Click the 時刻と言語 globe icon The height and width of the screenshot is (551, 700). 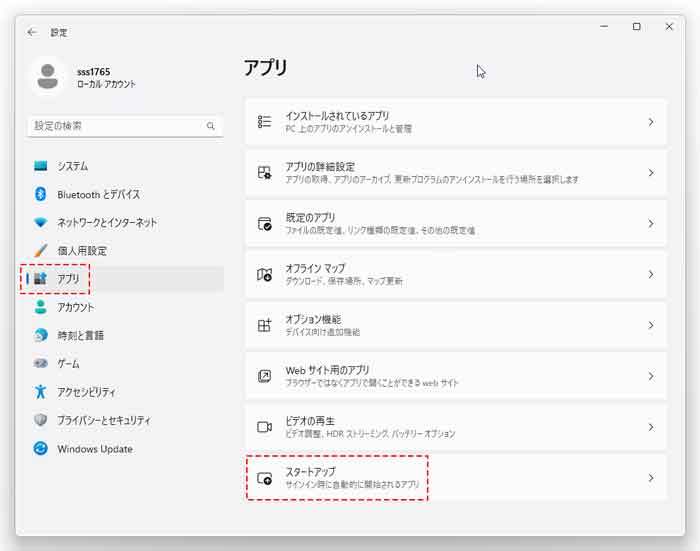41,335
